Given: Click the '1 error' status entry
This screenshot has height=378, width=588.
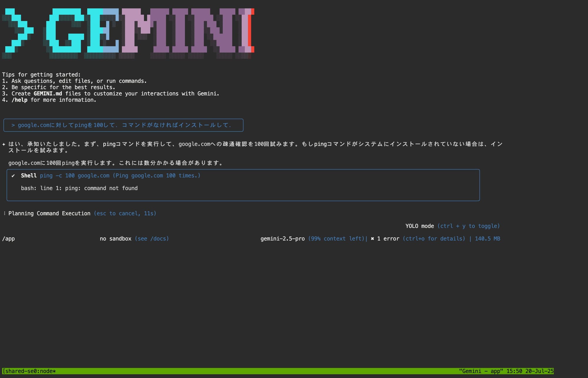Looking at the screenshot, I should pos(388,239).
